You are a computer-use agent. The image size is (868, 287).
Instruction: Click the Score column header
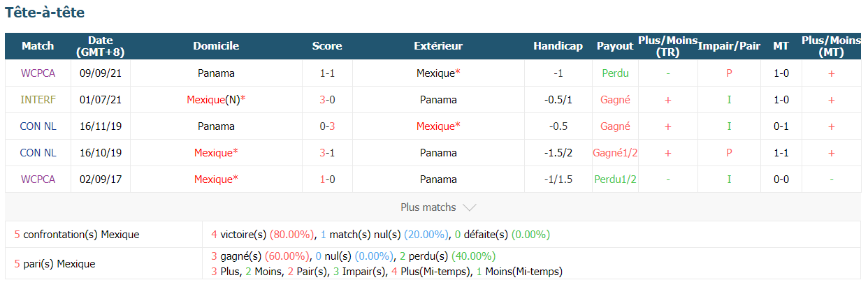[x=327, y=46]
